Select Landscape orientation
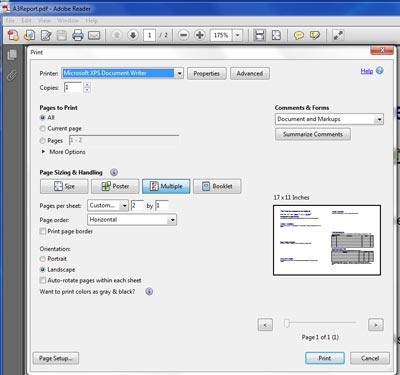This screenshot has width=400, height=375. pos(42,269)
